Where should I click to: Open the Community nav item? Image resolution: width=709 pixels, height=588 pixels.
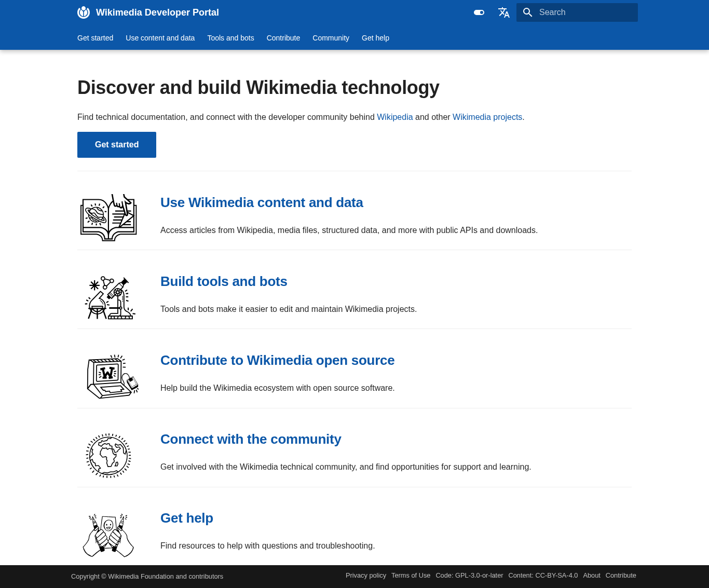tap(331, 38)
